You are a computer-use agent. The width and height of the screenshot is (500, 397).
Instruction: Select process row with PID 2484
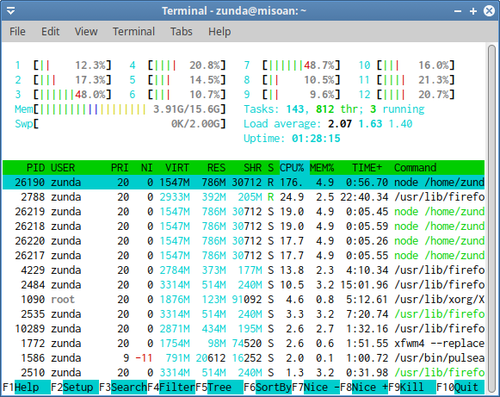pyautogui.click(x=243, y=285)
